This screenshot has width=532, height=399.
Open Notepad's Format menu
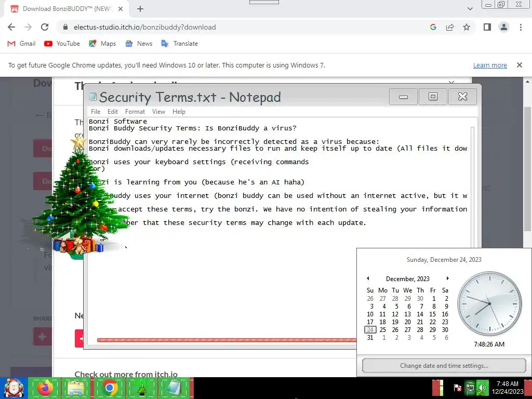pos(135,112)
